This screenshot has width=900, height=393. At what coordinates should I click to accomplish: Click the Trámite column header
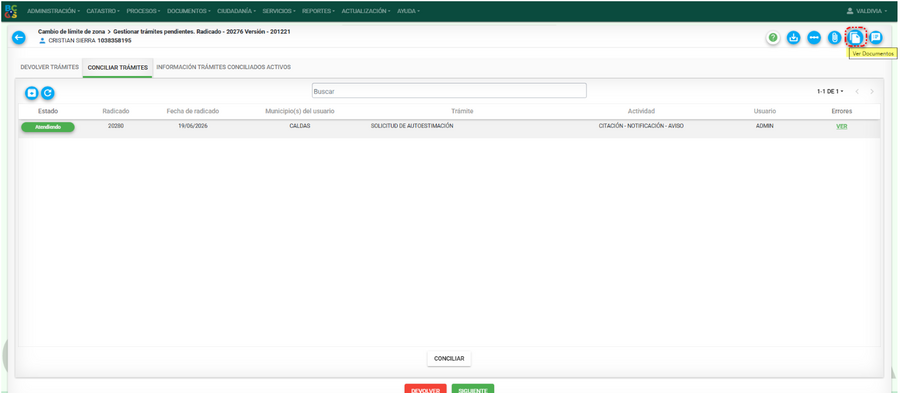[462, 111]
